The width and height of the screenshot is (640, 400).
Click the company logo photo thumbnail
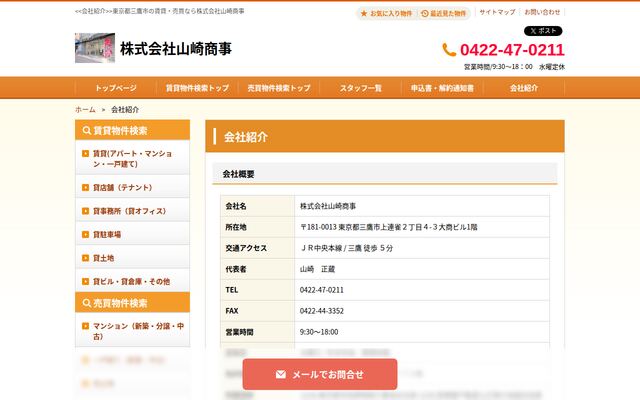point(95,48)
